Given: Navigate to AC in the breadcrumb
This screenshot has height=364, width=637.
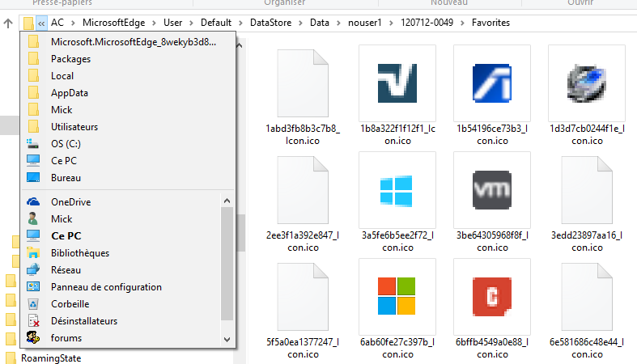Looking at the screenshot, I should [57, 23].
